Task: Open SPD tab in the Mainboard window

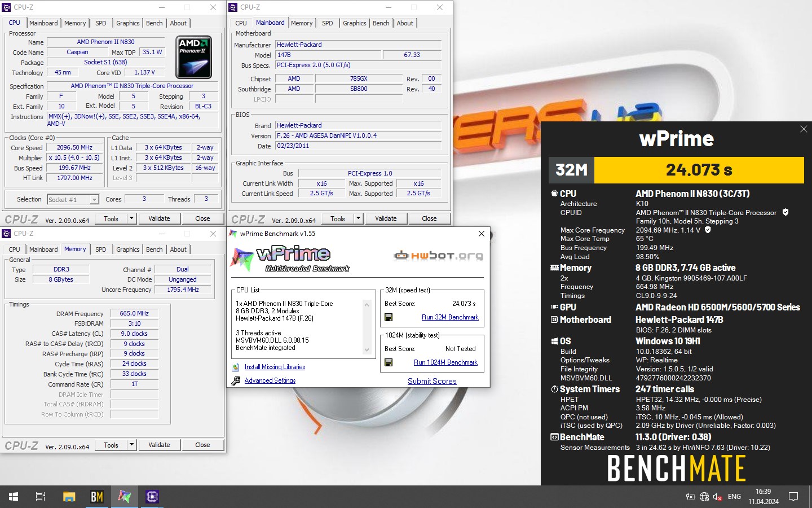Action: point(327,23)
